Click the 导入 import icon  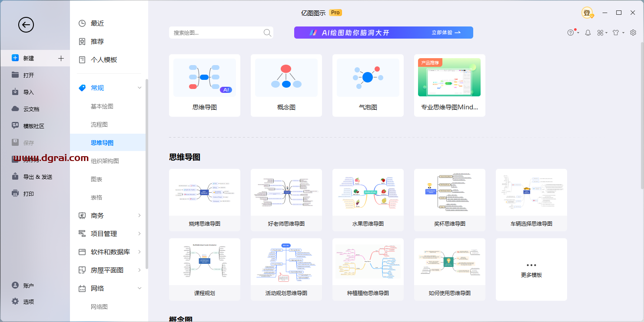coord(15,92)
